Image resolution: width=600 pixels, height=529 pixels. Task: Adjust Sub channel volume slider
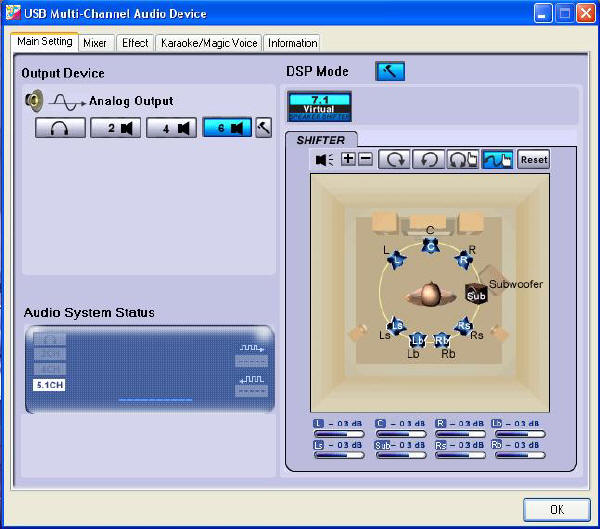tap(401, 455)
